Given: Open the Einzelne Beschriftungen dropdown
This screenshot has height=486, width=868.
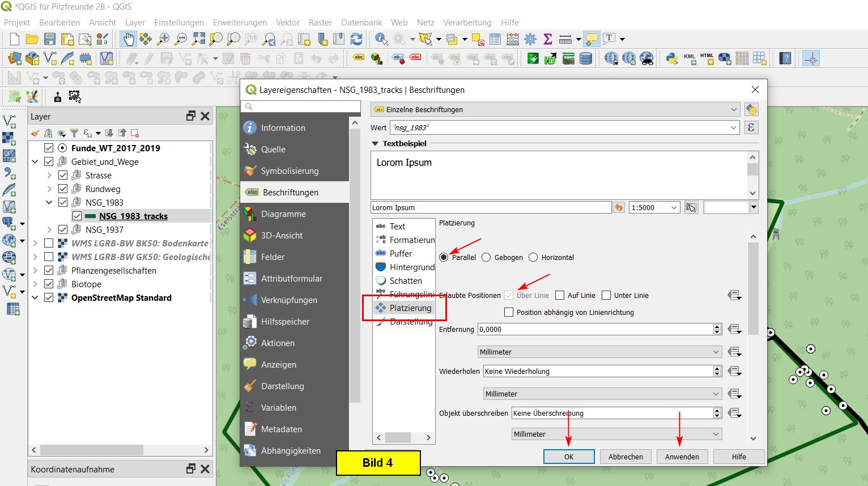Looking at the screenshot, I should [x=555, y=109].
